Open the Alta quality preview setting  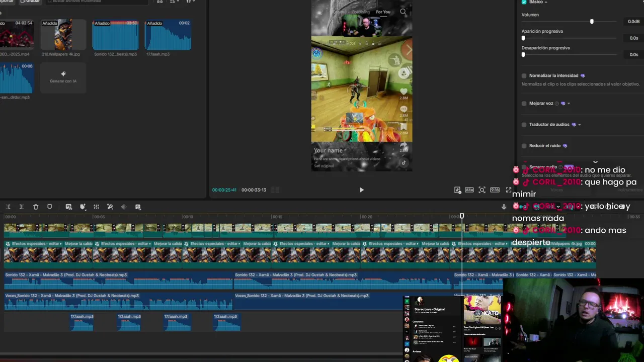pos(469,190)
